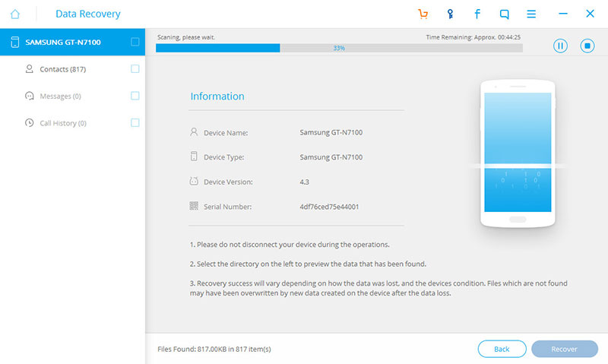The height and width of the screenshot is (364, 608).
Task: Open the feedback chat icon
Action: [505, 14]
